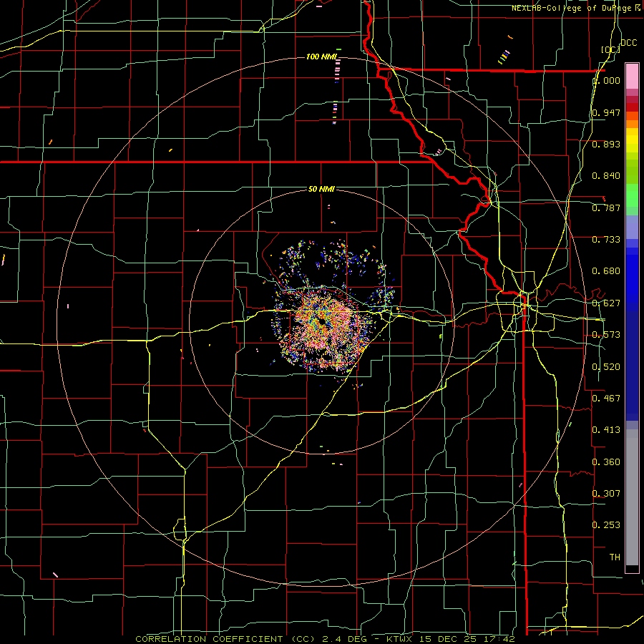This screenshot has height=644, width=644.
Task: Click the pink top segment of the color bar
Action: (x=632, y=76)
